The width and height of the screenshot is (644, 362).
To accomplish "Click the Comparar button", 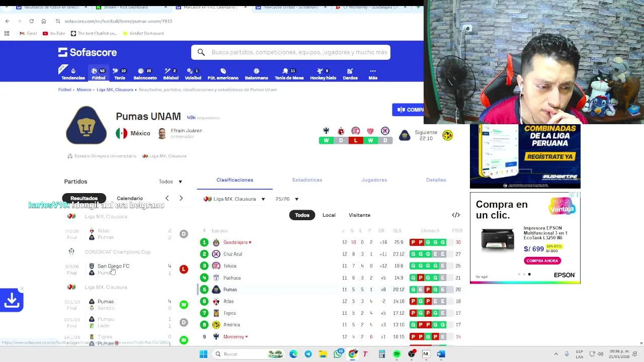I will pyautogui.click(x=408, y=110).
